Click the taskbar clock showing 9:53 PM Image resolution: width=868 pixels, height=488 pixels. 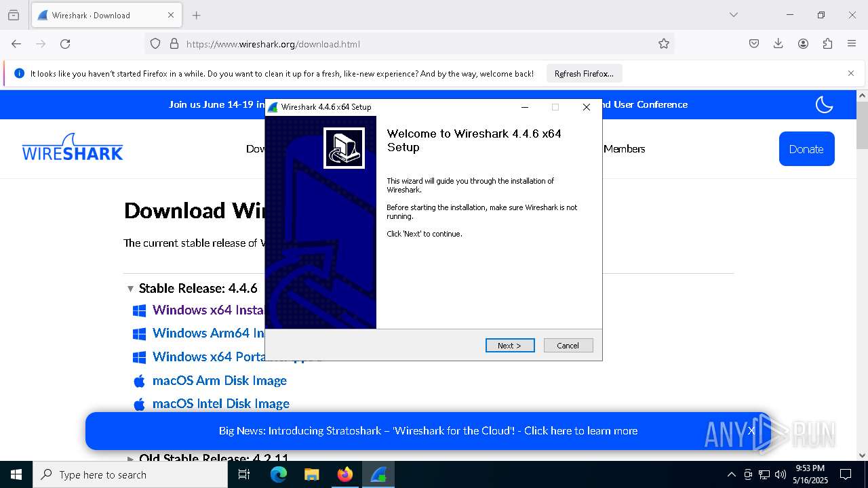pos(810,474)
